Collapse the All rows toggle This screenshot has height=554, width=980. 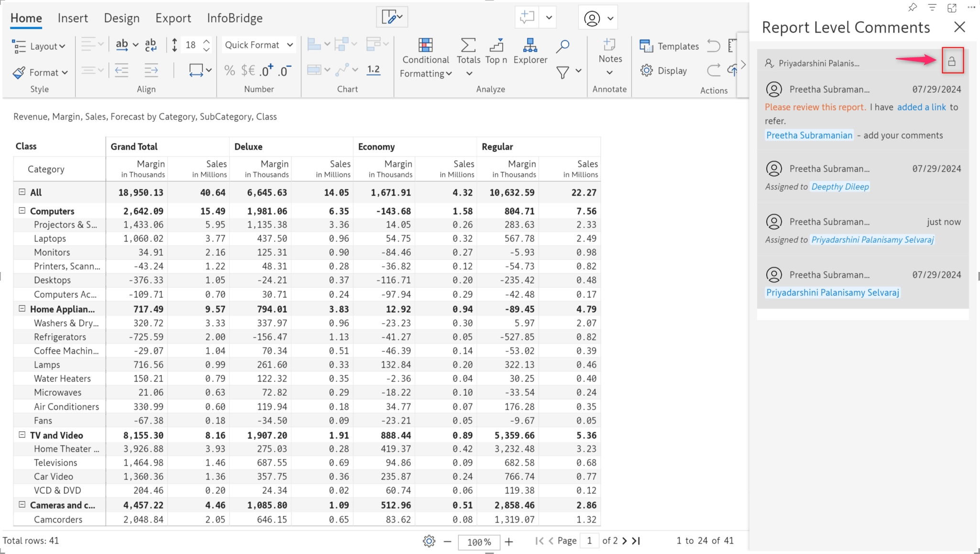[x=22, y=192]
